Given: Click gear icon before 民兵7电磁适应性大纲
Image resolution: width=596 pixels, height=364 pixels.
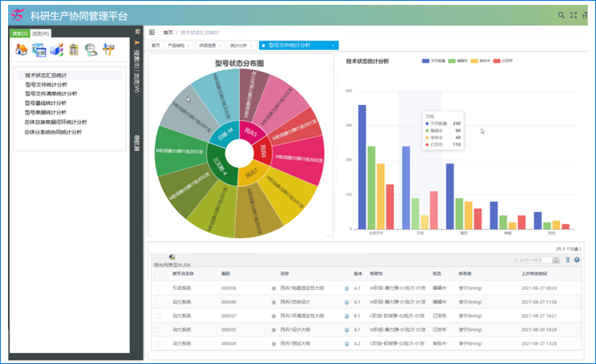Looking at the screenshot, I should (x=273, y=288).
